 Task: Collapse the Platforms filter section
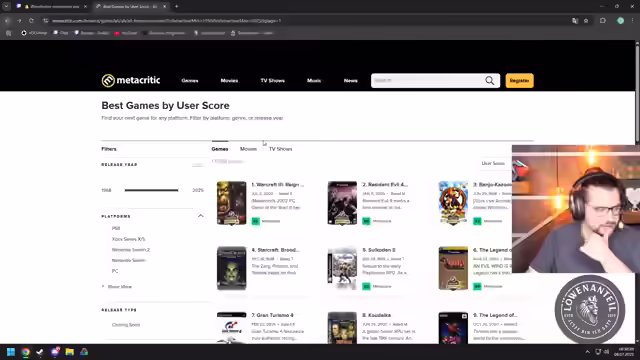[x=200, y=216]
